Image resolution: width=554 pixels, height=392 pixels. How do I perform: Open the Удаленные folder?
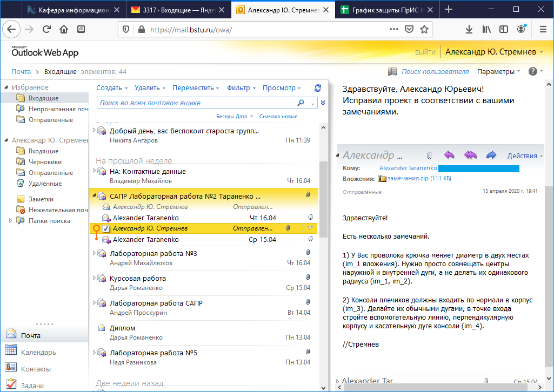[39, 183]
